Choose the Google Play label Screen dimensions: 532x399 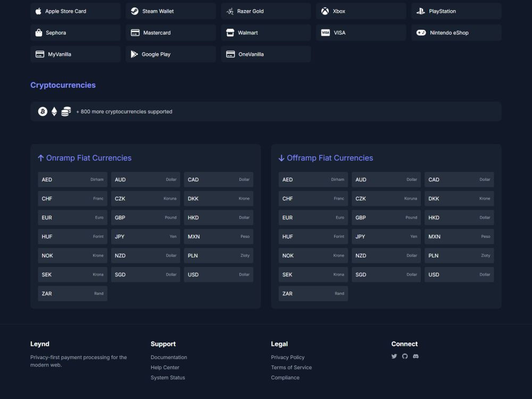(156, 54)
